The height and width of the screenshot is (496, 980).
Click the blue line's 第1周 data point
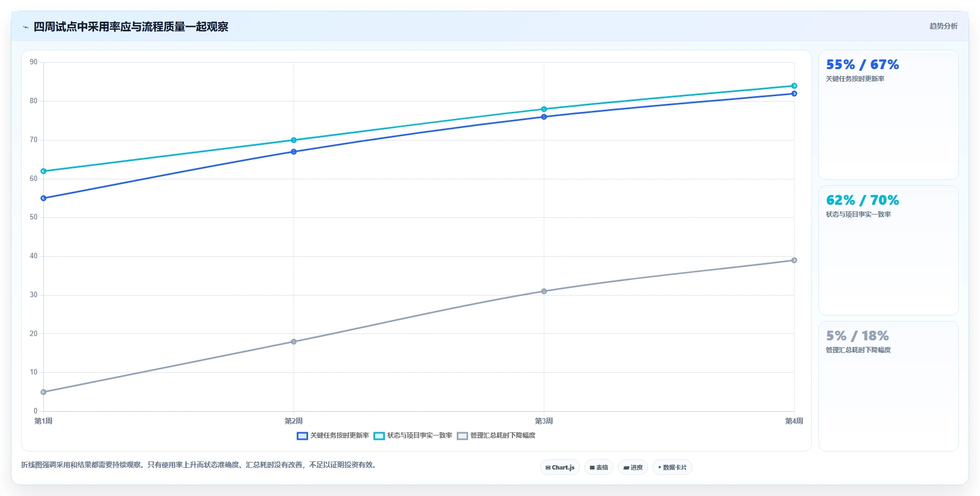pos(44,198)
